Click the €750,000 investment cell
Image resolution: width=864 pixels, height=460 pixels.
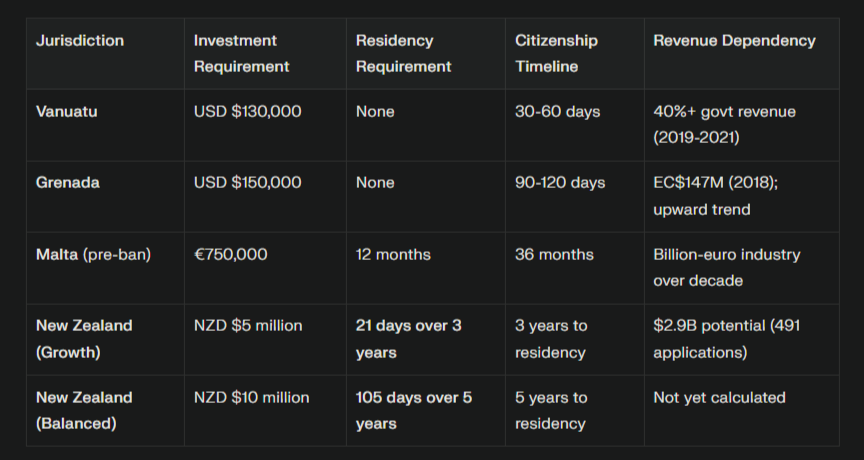point(231,254)
